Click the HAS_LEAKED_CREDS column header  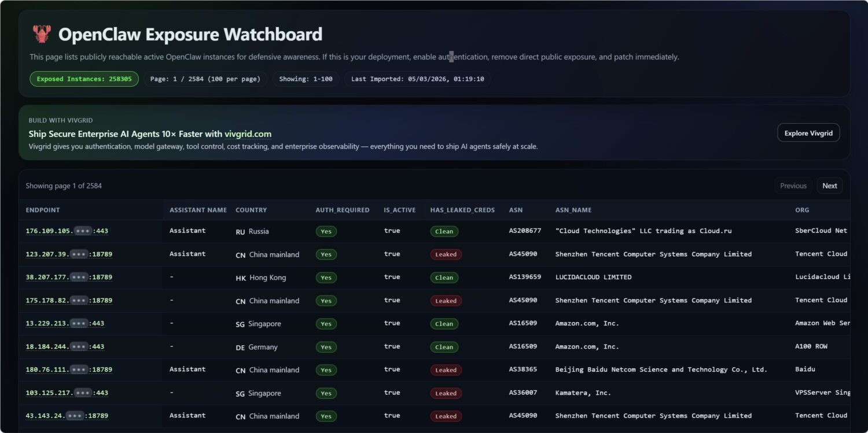[x=462, y=210]
